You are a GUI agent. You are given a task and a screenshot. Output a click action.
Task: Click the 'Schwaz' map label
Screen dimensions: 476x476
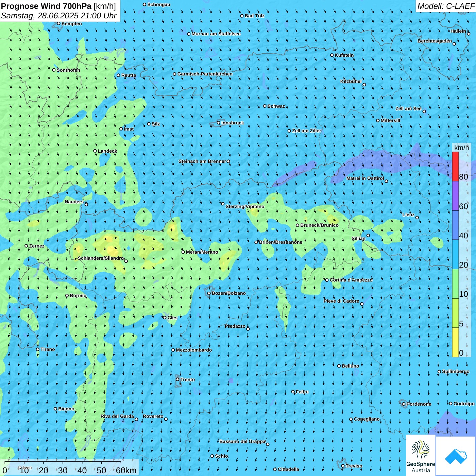[x=276, y=106]
